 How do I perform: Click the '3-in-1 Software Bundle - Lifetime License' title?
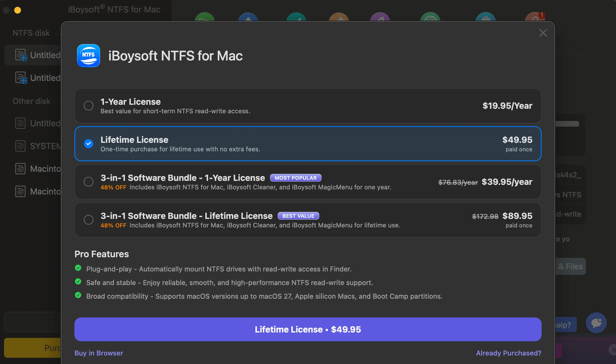(187, 216)
